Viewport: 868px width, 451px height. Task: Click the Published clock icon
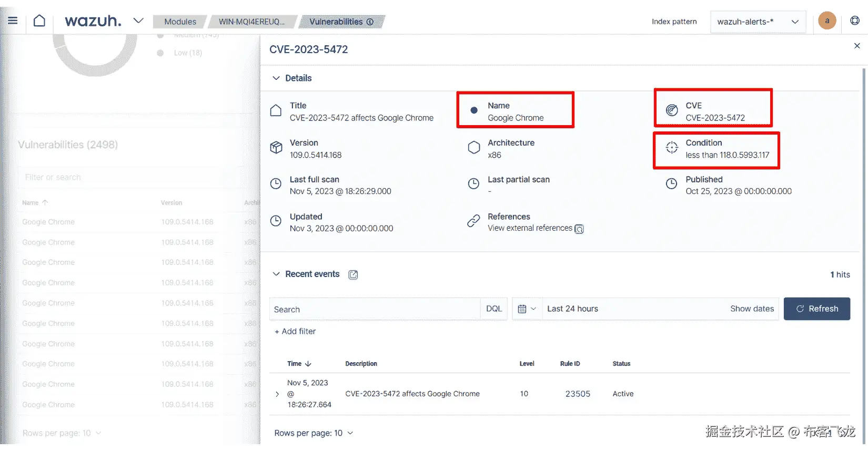tap(671, 184)
